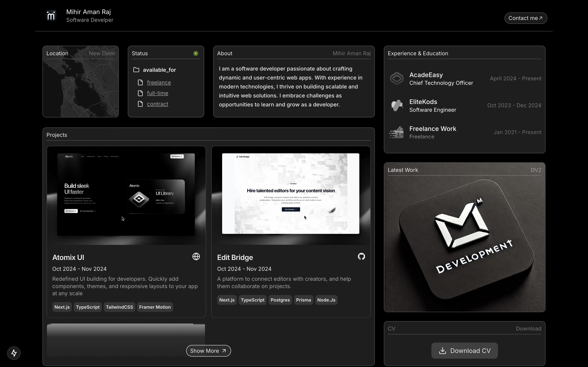The width and height of the screenshot is (588, 367).
Task: Click the Freelance Work money icon
Action: (x=396, y=132)
